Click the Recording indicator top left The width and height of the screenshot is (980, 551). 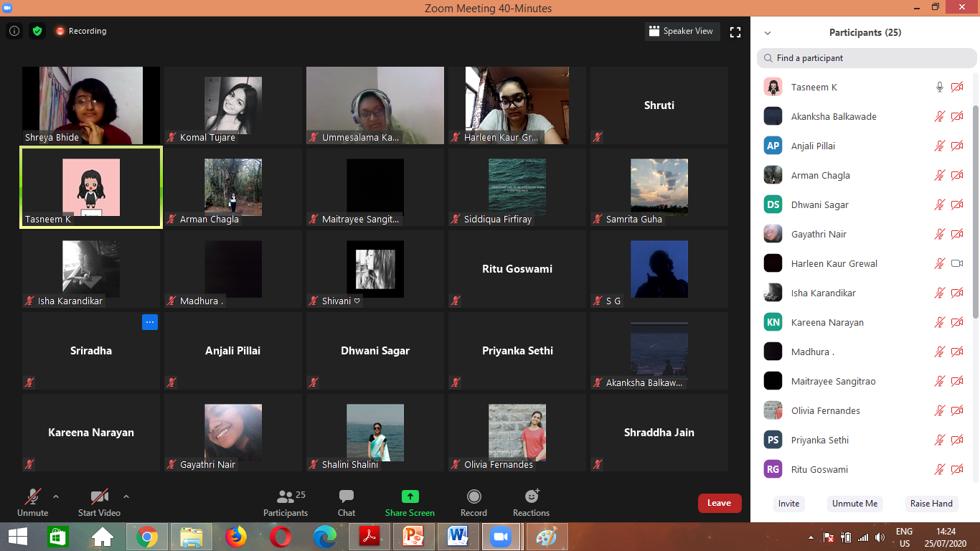tap(80, 31)
